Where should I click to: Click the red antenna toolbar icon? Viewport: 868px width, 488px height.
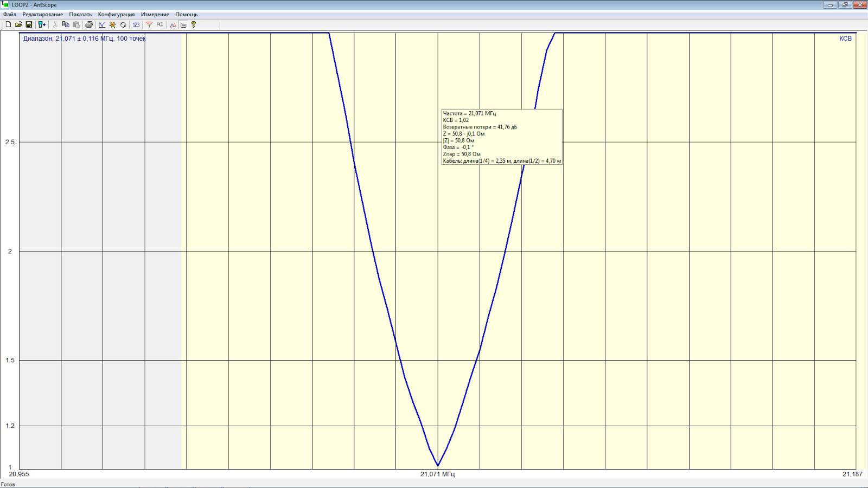(x=149, y=24)
